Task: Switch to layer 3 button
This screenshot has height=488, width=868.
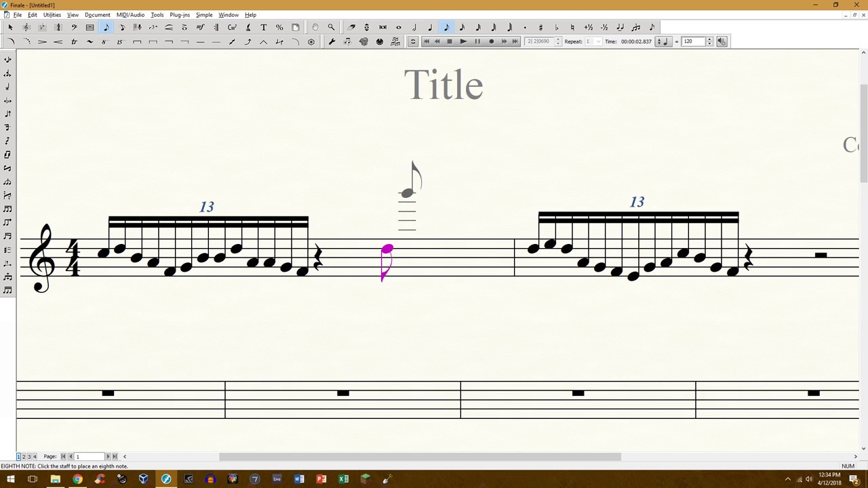Action: 29,457
